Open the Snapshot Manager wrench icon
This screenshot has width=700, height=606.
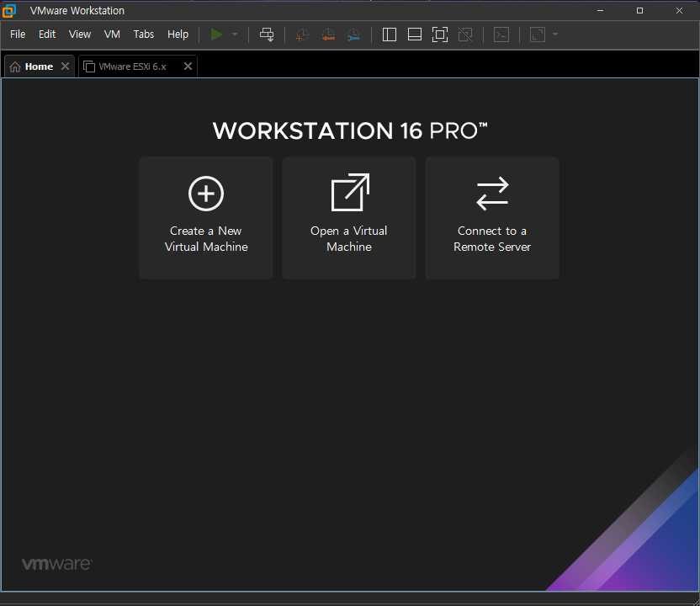point(353,35)
